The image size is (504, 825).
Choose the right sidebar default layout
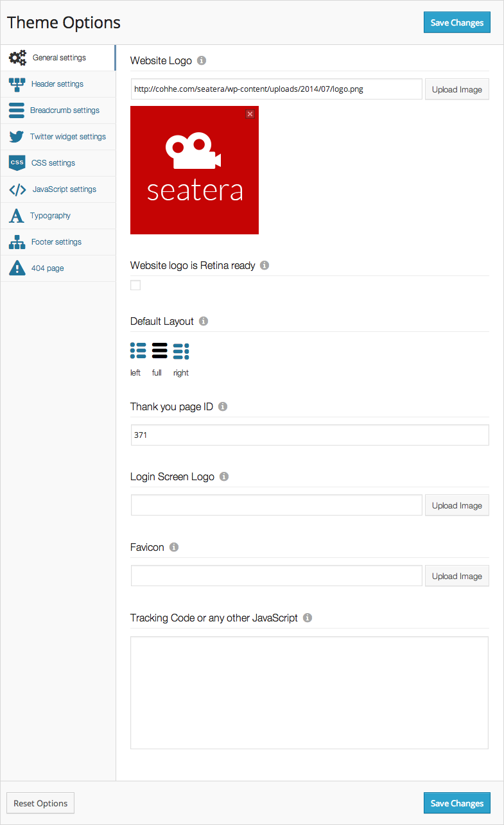click(x=181, y=351)
